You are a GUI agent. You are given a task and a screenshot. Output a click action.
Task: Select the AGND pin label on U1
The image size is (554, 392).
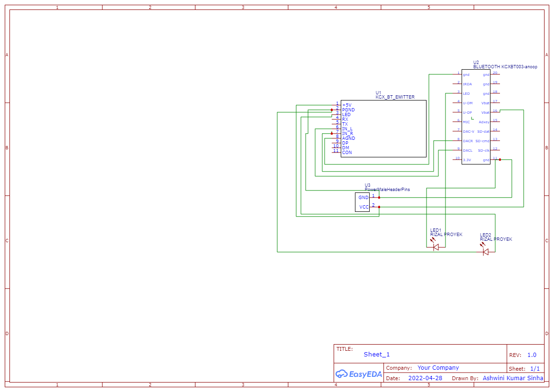coord(348,138)
